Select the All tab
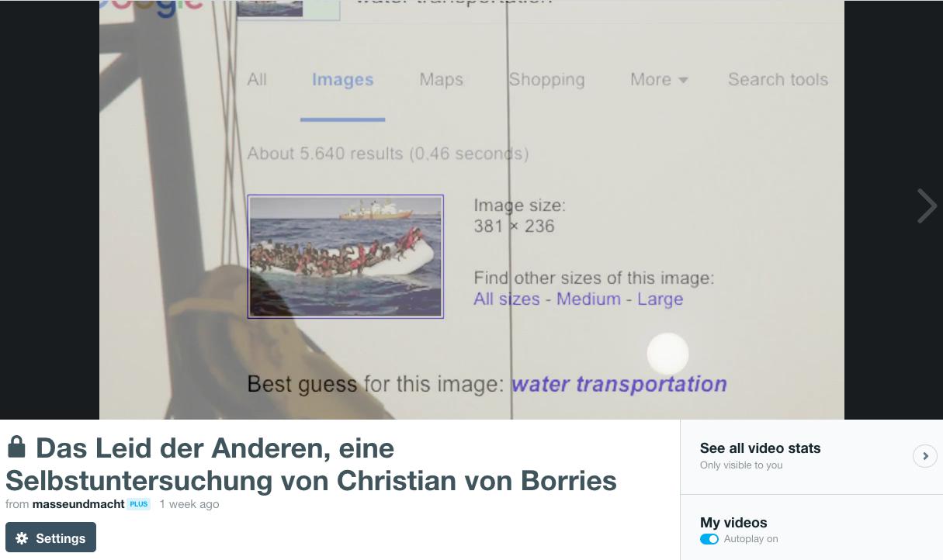943x560 pixels. 257,80
